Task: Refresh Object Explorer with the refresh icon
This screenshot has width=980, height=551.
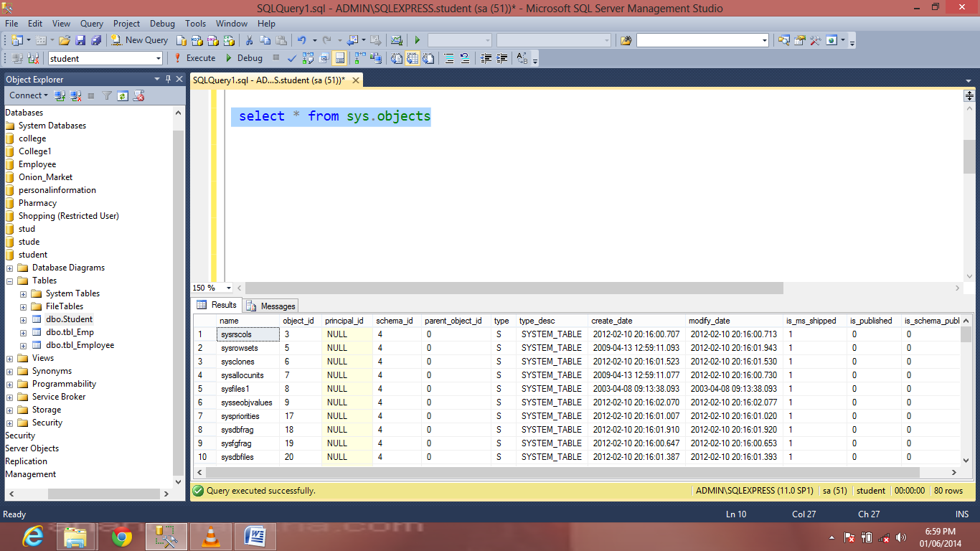Action: point(123,95)
